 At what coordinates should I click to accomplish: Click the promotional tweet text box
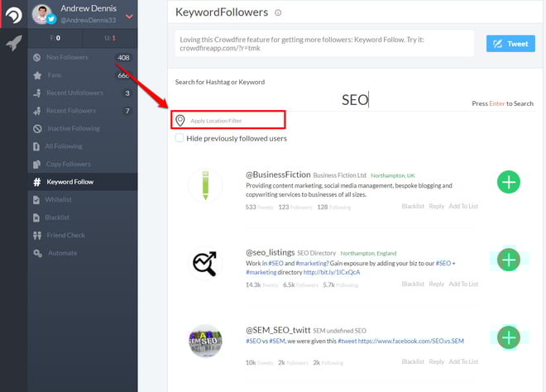(324, 44)
